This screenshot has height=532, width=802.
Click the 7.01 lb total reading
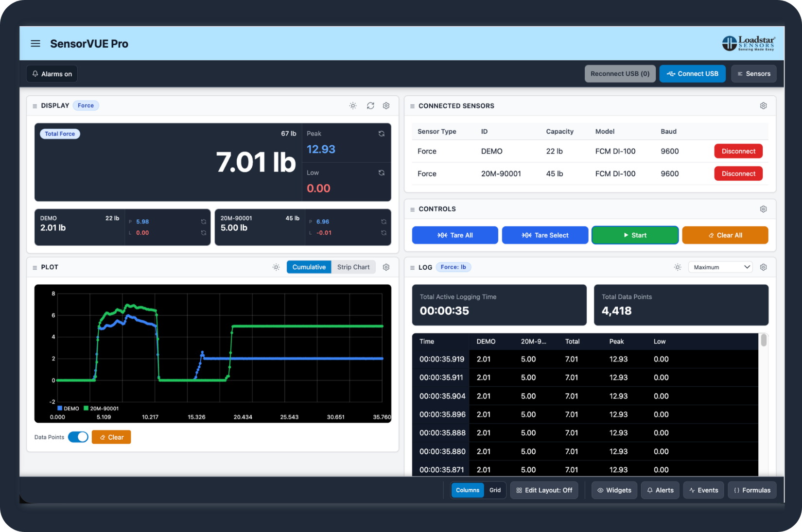tap(256, 162)
